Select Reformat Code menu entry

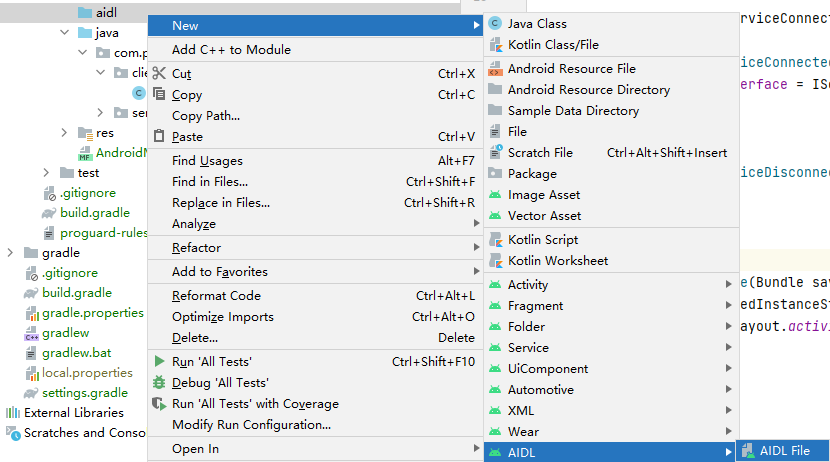point(315,295)
